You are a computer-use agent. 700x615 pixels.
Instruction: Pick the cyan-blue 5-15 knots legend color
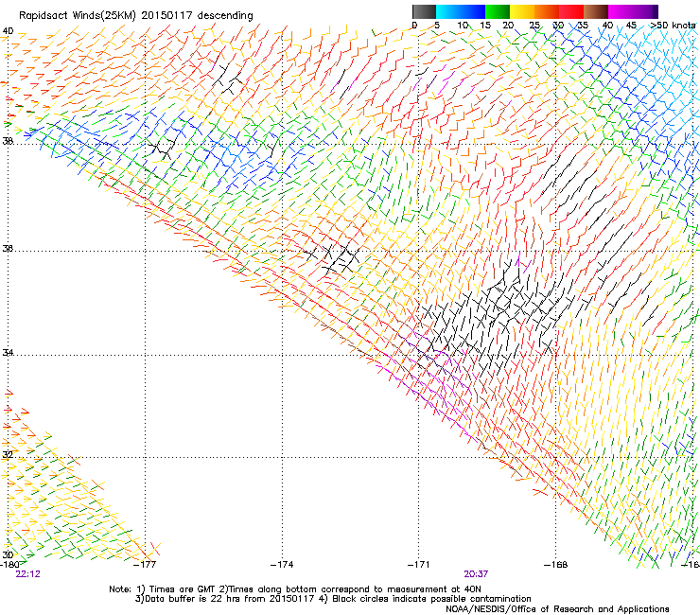461,11
